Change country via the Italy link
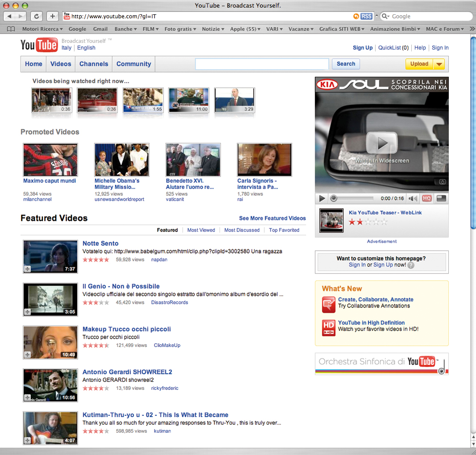 67,48
